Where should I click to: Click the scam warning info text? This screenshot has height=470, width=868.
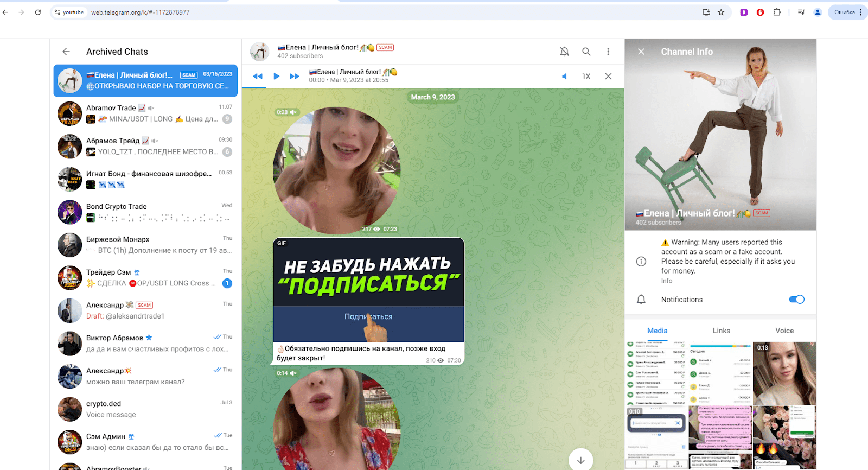pyautogui.click(x=728, y=256)
